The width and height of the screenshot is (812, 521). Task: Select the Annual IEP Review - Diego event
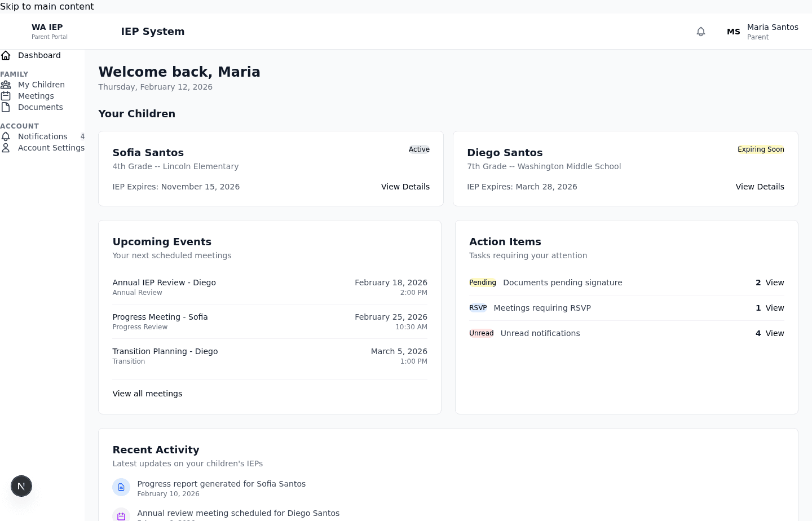(164, 282)
